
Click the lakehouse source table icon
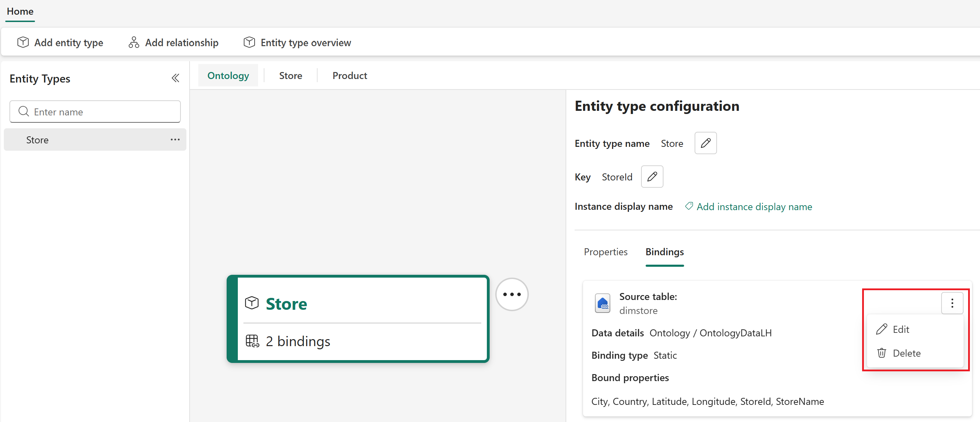point(602,303)
